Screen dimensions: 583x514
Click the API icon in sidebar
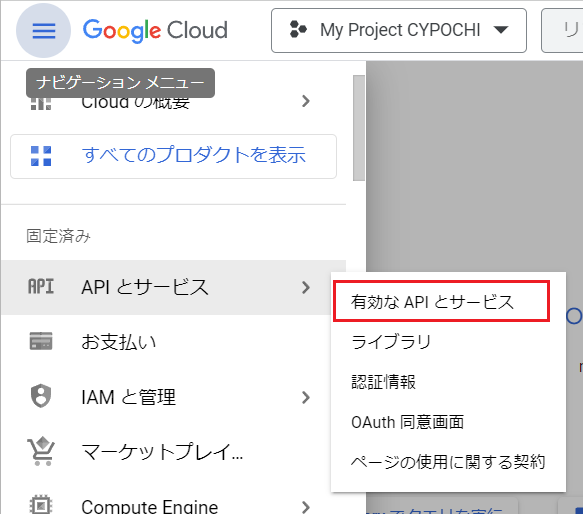tap(41, 287)
